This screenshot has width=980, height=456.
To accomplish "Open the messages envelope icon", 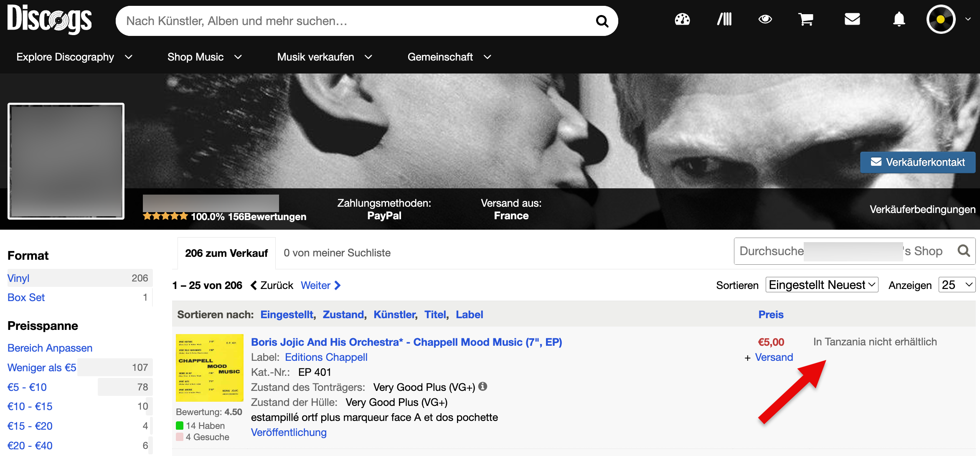I will (x=852, y=19).
